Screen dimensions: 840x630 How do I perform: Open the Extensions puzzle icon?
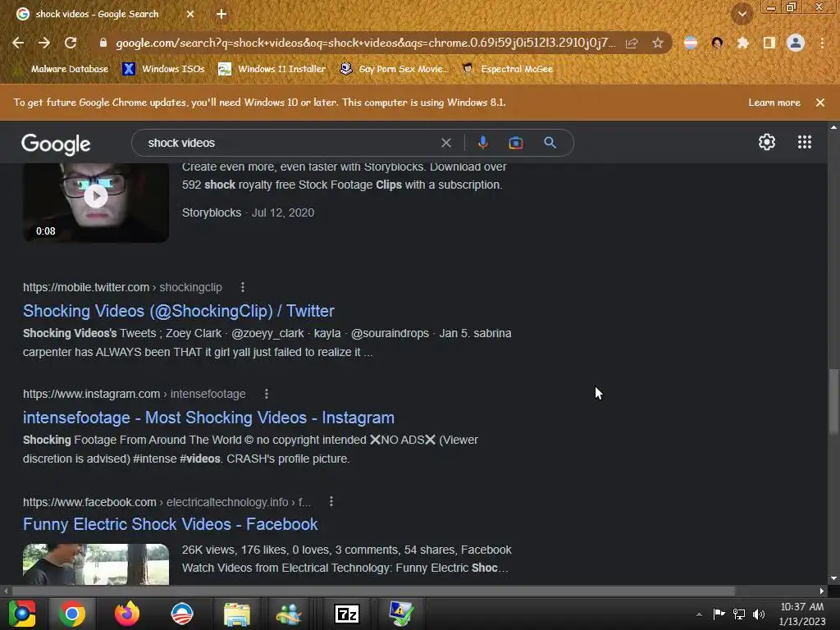click(742, 43)
